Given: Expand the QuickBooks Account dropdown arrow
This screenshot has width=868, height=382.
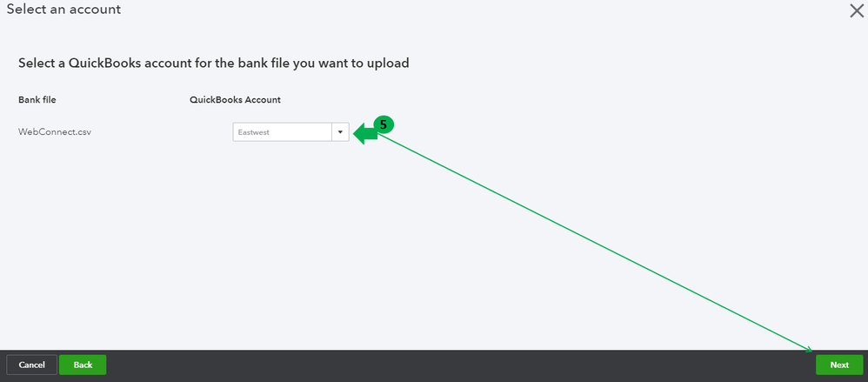Looking at the screenshot, I should click(x=340, y=131).
